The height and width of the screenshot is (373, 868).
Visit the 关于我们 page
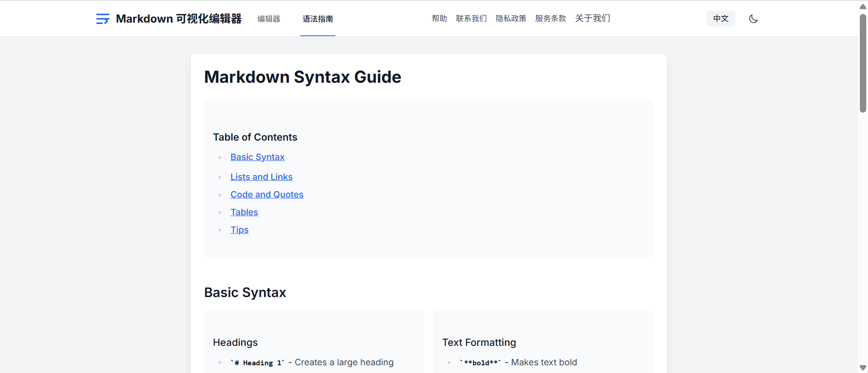click(593, 18)
